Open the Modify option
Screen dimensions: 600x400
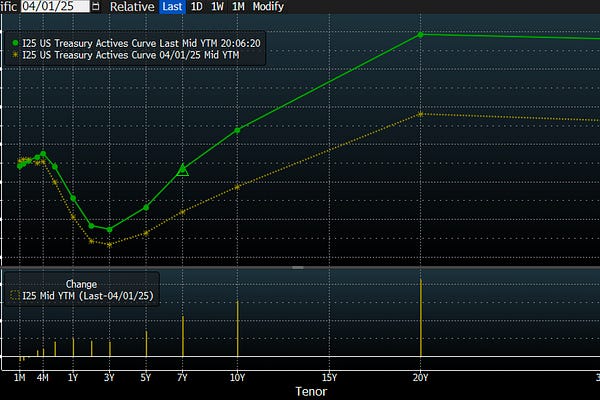pos(268,7)
